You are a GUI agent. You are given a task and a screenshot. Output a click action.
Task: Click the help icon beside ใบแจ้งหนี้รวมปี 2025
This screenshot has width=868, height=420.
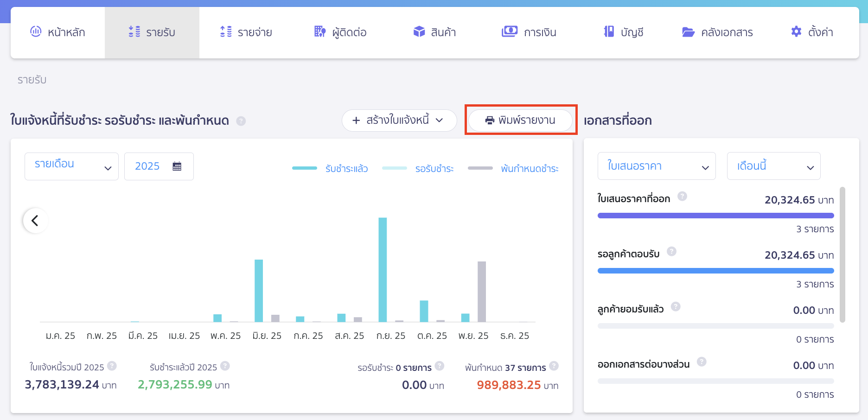(112, 366)
